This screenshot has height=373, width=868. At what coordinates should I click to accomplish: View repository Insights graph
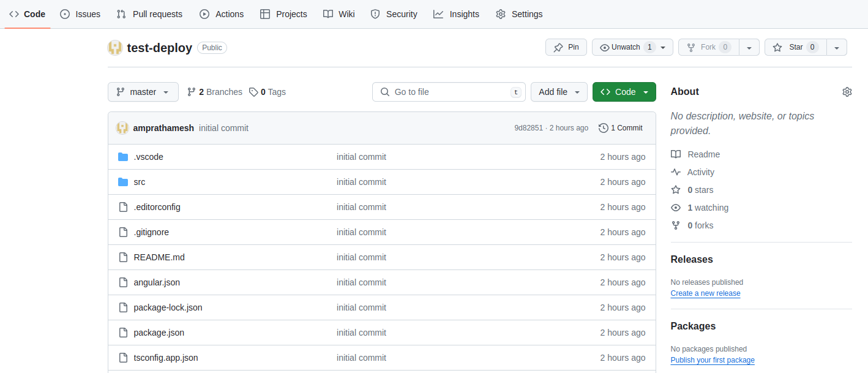point(456,13)
